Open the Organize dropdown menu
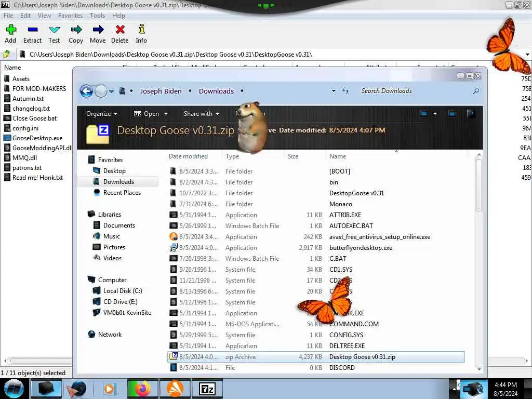This screenshot has height=399, width=532. coord(102,114)
